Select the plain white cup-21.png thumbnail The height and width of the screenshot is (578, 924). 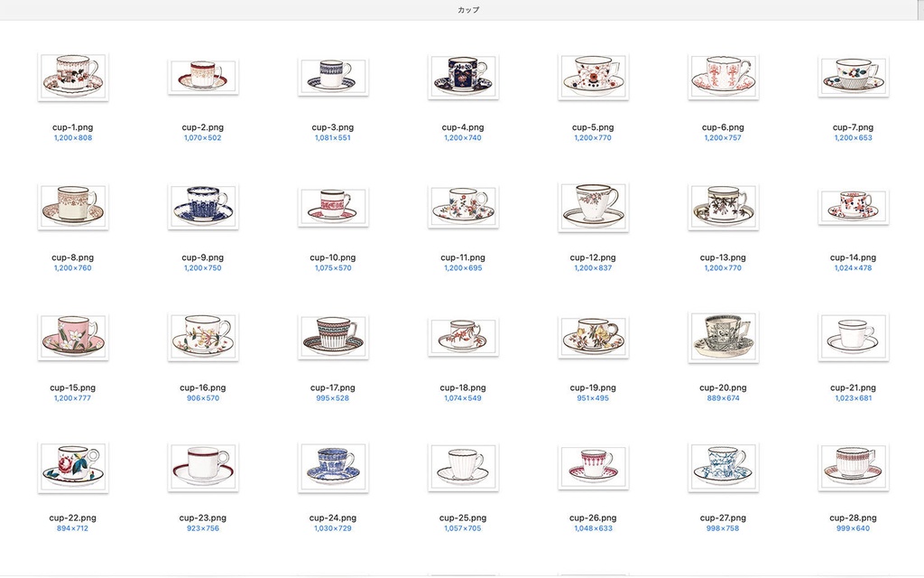[854, 337]
